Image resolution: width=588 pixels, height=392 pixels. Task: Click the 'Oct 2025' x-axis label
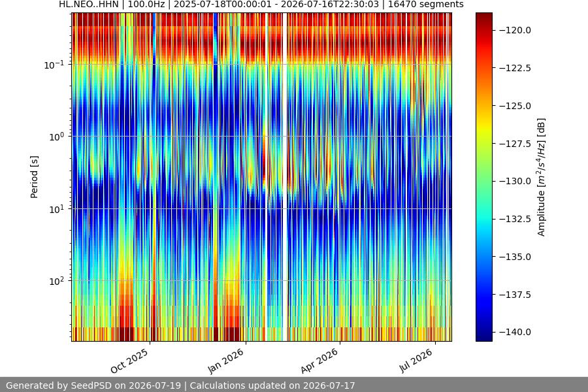tap(129, 361)
